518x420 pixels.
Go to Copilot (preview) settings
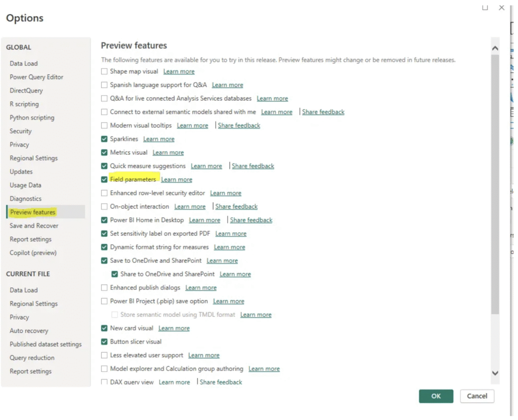coord(33,253)
